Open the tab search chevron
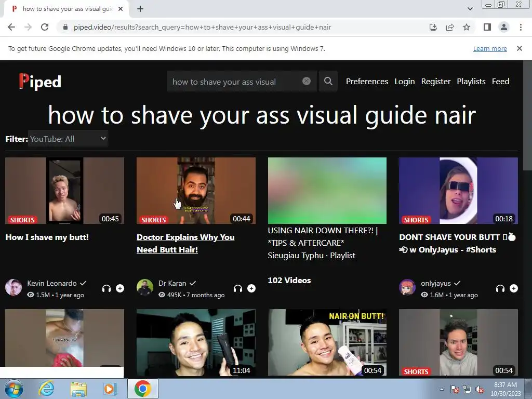This screenshot has width=532, height=399. (470, 9)
